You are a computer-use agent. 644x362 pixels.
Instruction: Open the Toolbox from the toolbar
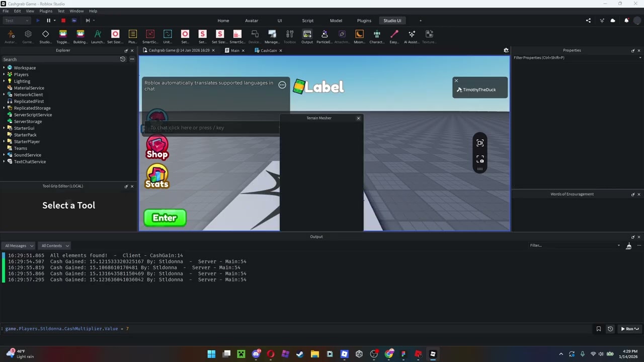(290, 37)
